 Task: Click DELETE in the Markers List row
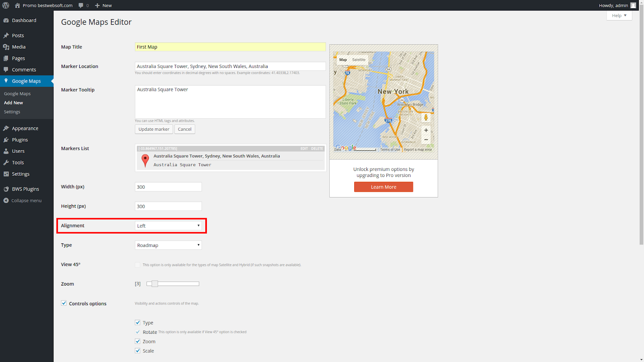tap(317, 148)
